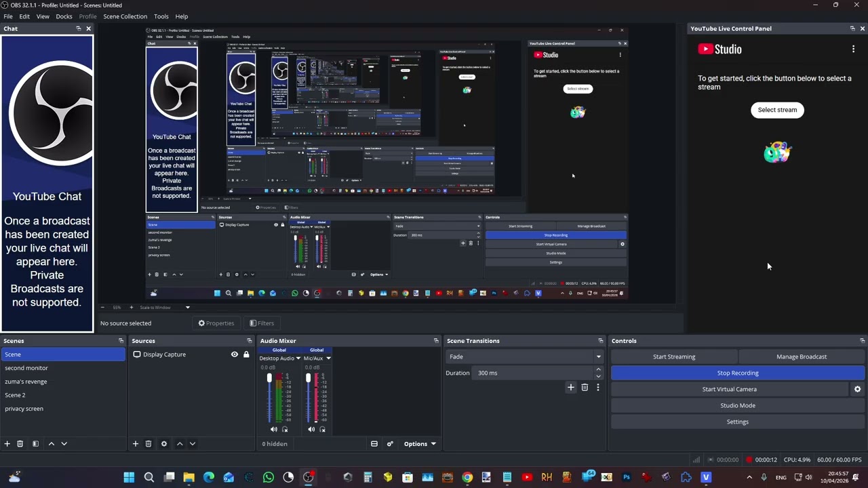Toggle Display Capture visibility eye
The width and height of the screenshot is (868, 488).
(x=235, y=354)
